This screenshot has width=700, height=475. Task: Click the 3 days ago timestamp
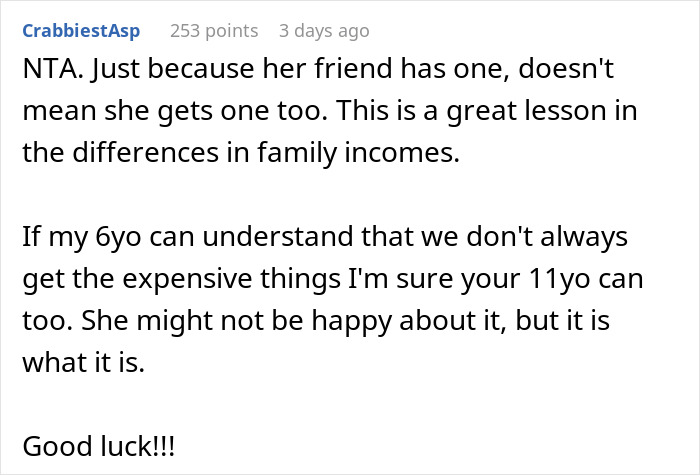[323, 31]
